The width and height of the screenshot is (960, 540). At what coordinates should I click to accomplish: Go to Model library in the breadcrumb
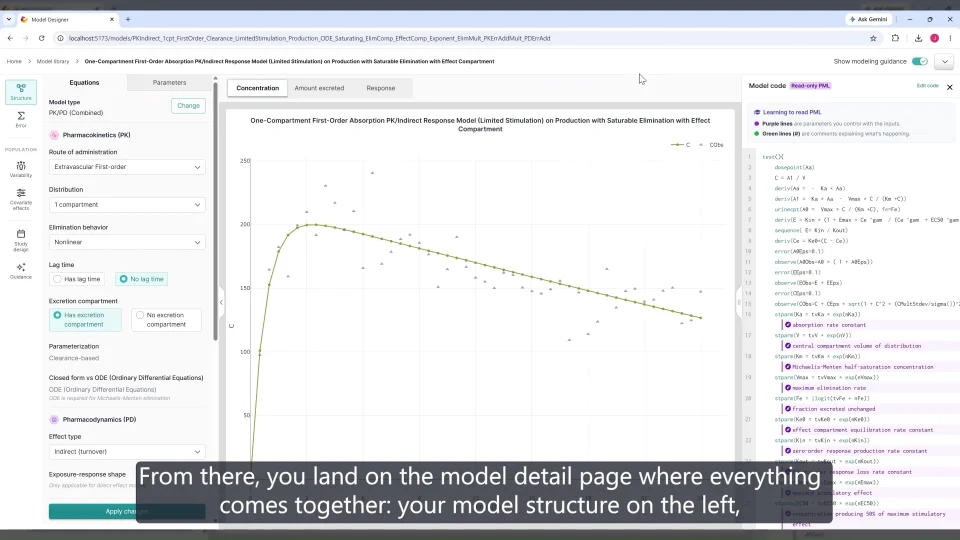53,61
